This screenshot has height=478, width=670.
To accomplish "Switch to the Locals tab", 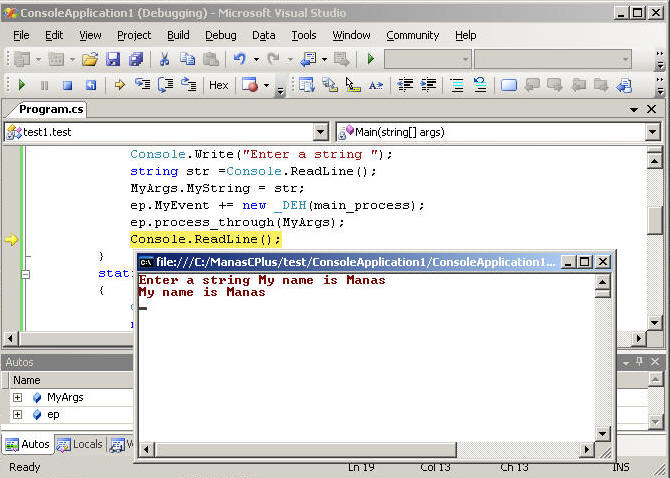I will pyautogui.click(x=80, y=444).
